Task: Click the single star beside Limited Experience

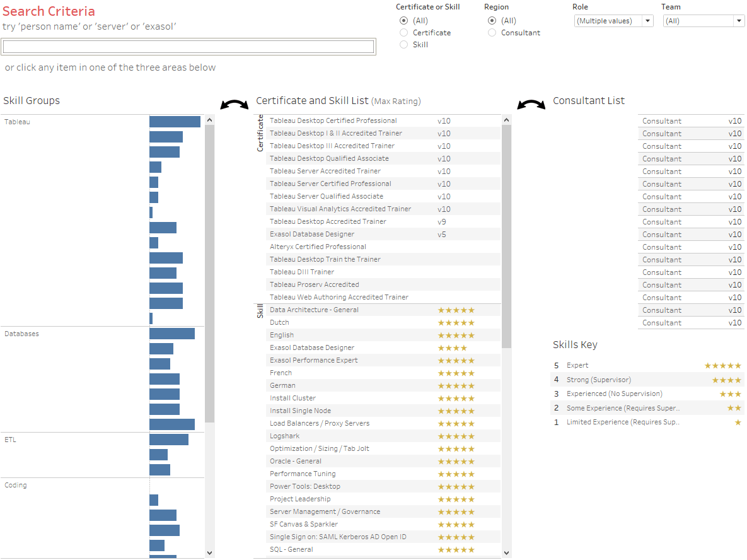Action: 738,422
